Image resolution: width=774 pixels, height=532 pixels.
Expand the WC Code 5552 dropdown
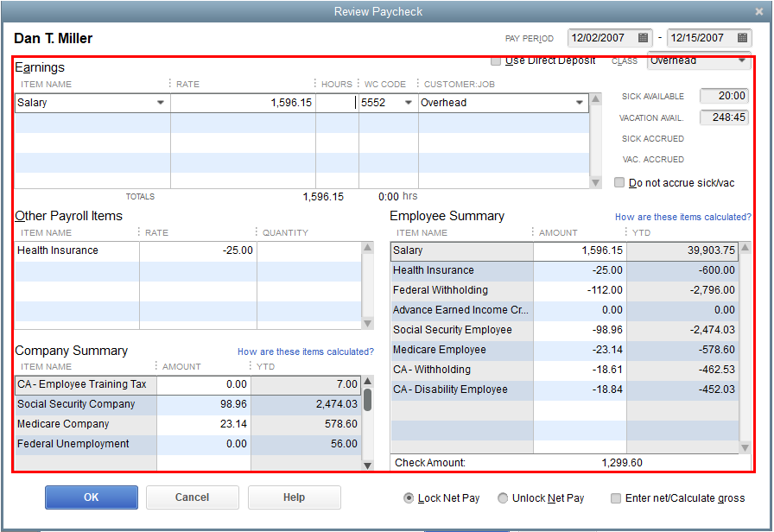coord(409,103)
